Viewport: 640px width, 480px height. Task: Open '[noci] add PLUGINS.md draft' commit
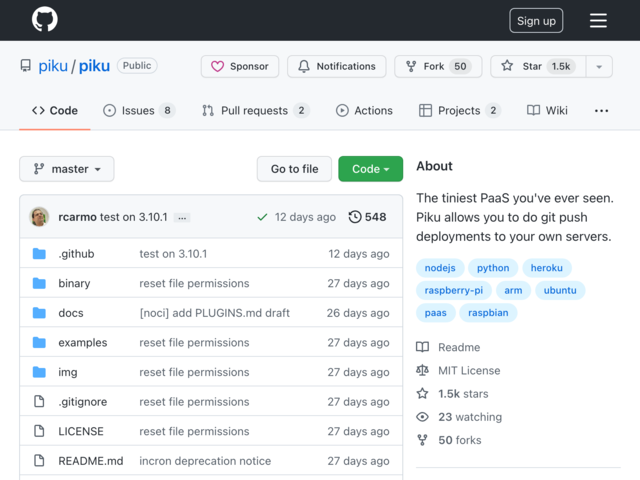pos(215,313)
